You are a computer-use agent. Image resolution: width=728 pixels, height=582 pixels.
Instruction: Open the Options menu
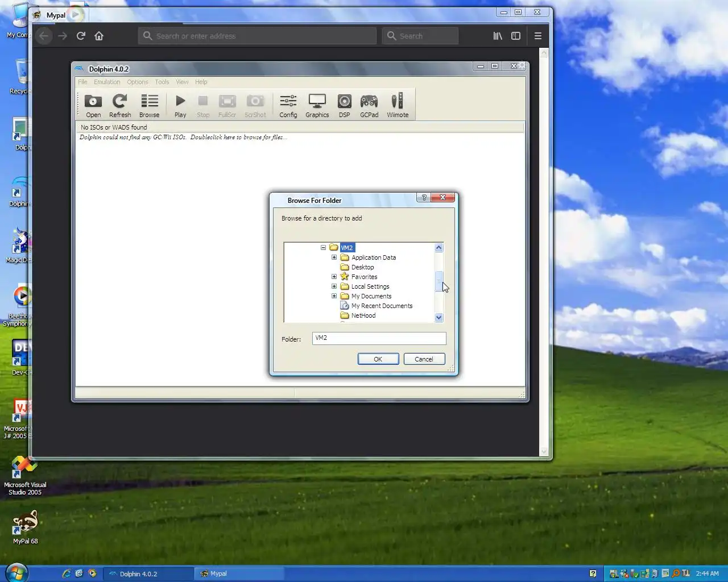pos(138,82)
